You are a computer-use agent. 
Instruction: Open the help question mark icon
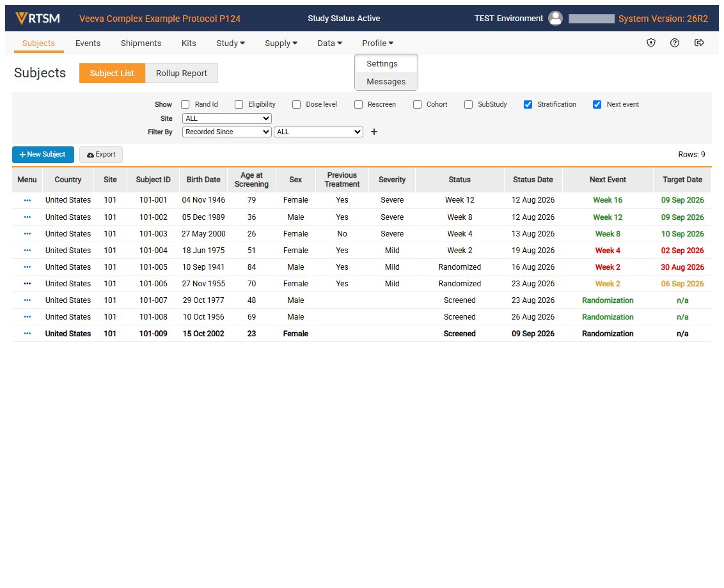click(675, 43)
